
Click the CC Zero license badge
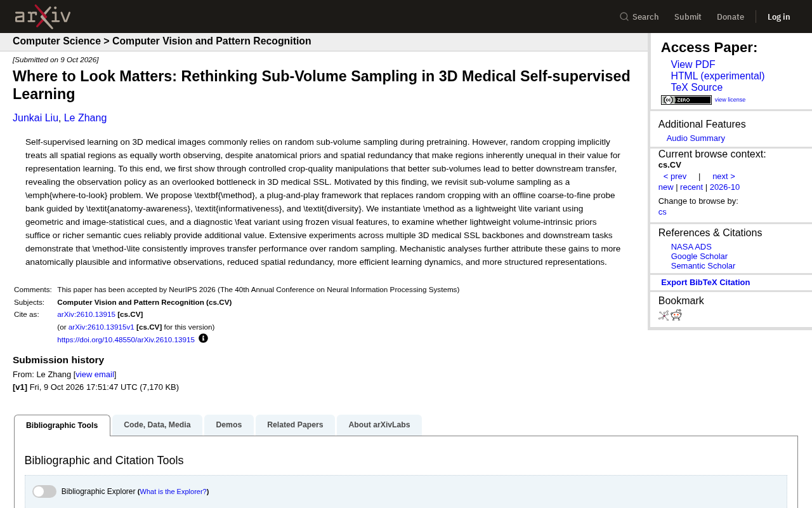point(686,100)
